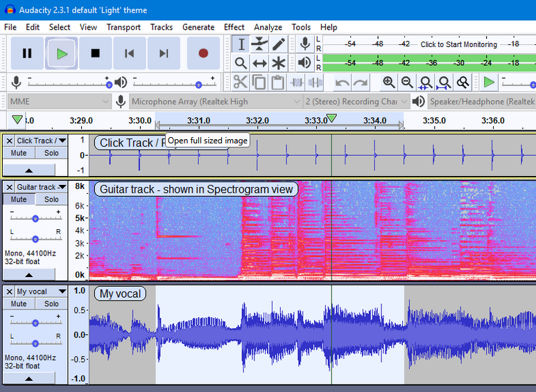The height and width of the screenshot is (392, 536).
Task: Zoom In with the plus magnifier
Action: [x=389, y=82]
